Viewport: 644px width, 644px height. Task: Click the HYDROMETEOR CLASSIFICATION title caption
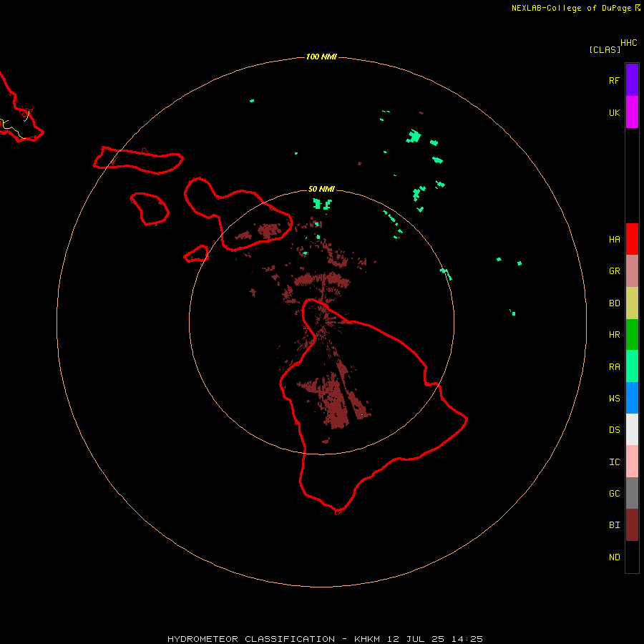click(x=251, y=639)
